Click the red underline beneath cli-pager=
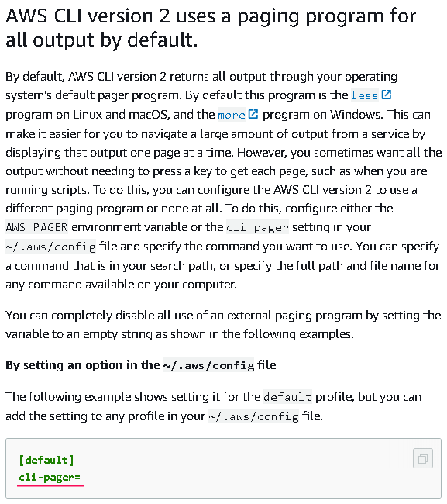The width and height of the screenshot is (447, 504). click(50, 485)
